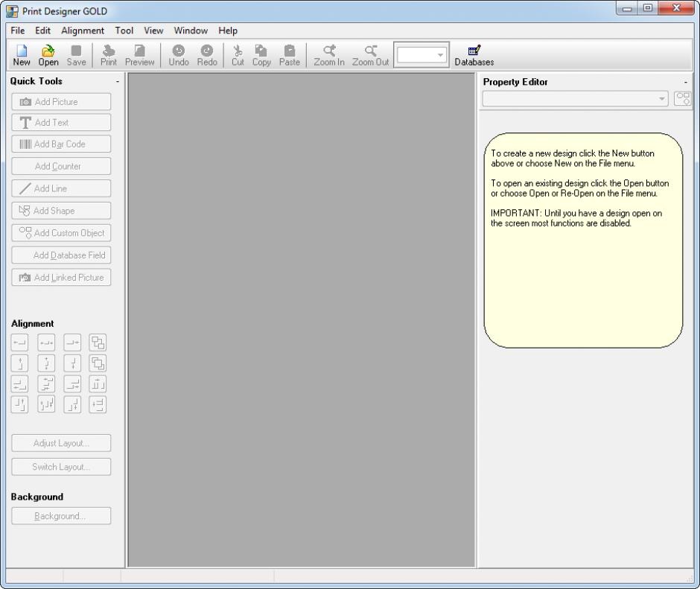
Task: Click the space-objects-horizontally alignment icon
Action: click(x=98, y=383)
